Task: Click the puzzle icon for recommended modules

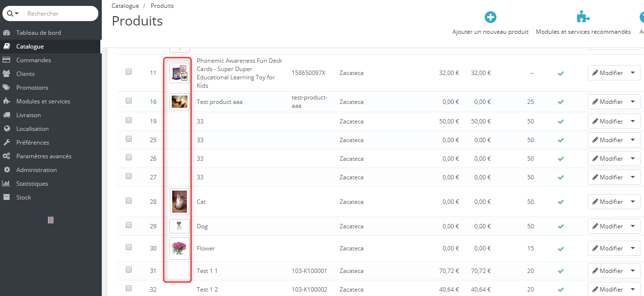Action: 583,17
